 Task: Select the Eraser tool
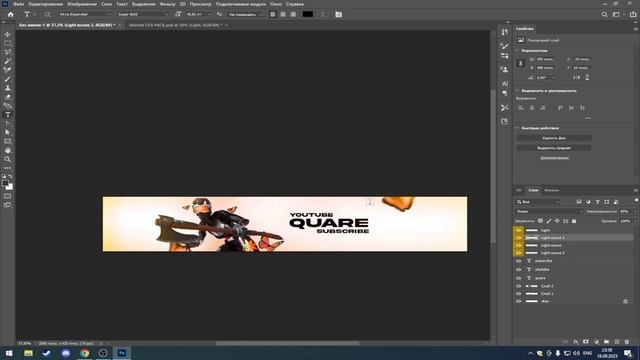(7, 97)
